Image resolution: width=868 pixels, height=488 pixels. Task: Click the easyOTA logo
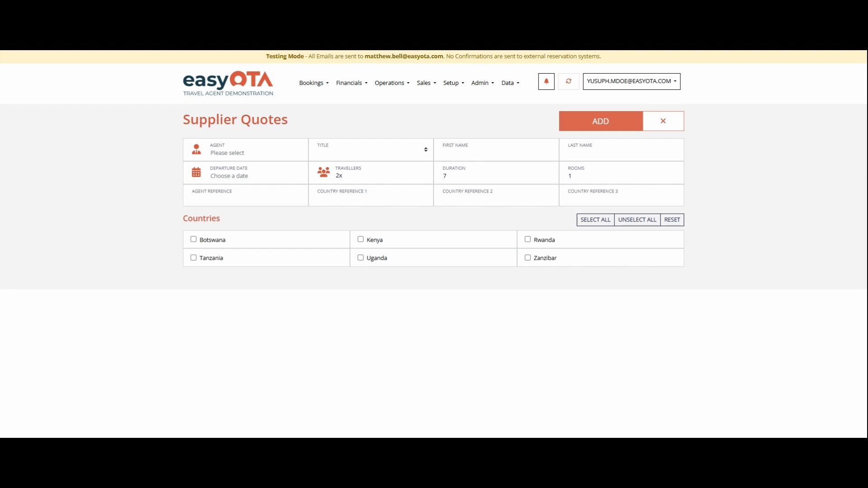pos(228,83)
